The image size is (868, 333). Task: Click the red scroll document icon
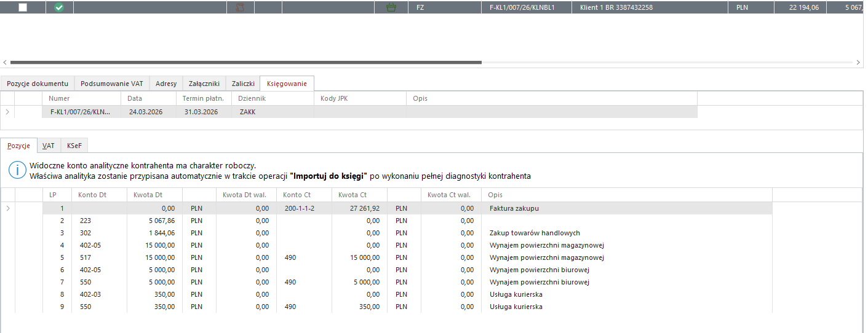coord(241,7)
